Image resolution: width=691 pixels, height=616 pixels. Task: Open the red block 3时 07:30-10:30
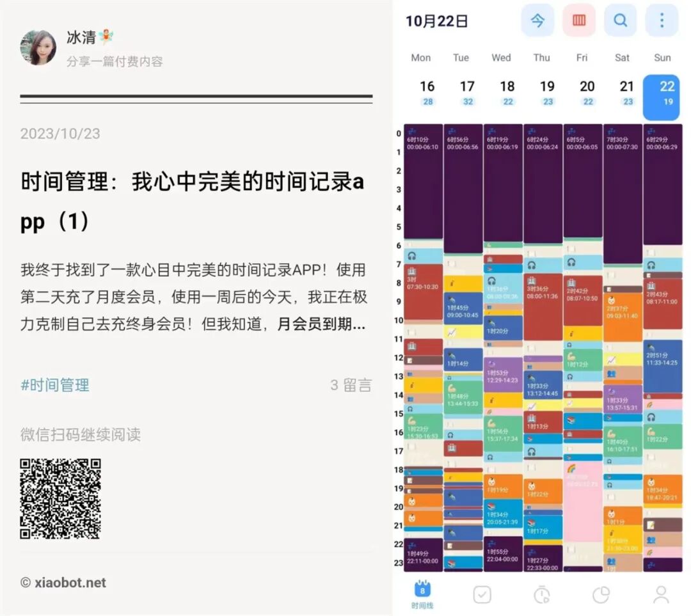(x=423, y=292)
